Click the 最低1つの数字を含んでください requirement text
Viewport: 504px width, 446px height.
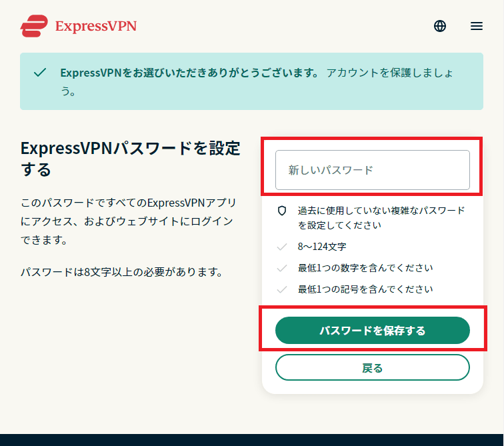(365, 268)
